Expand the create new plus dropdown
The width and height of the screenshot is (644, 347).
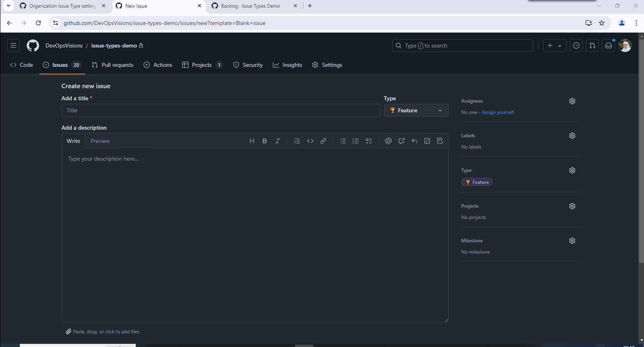(555, 45)
